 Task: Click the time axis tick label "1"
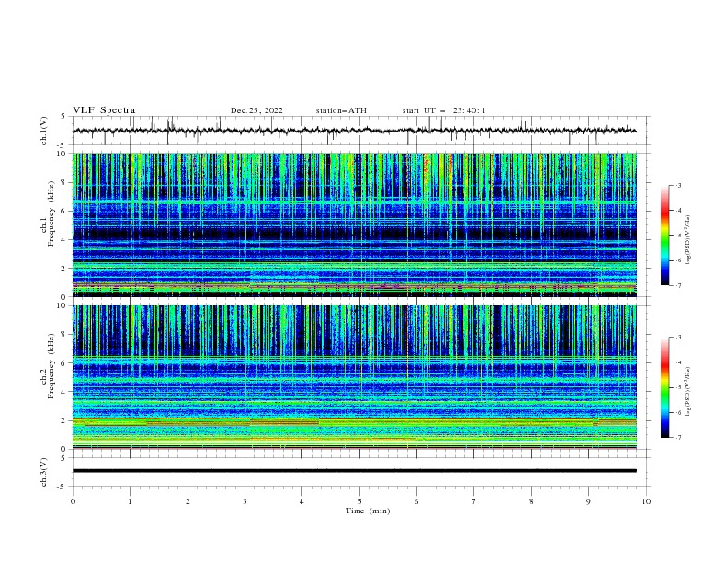tap(130, 501)
